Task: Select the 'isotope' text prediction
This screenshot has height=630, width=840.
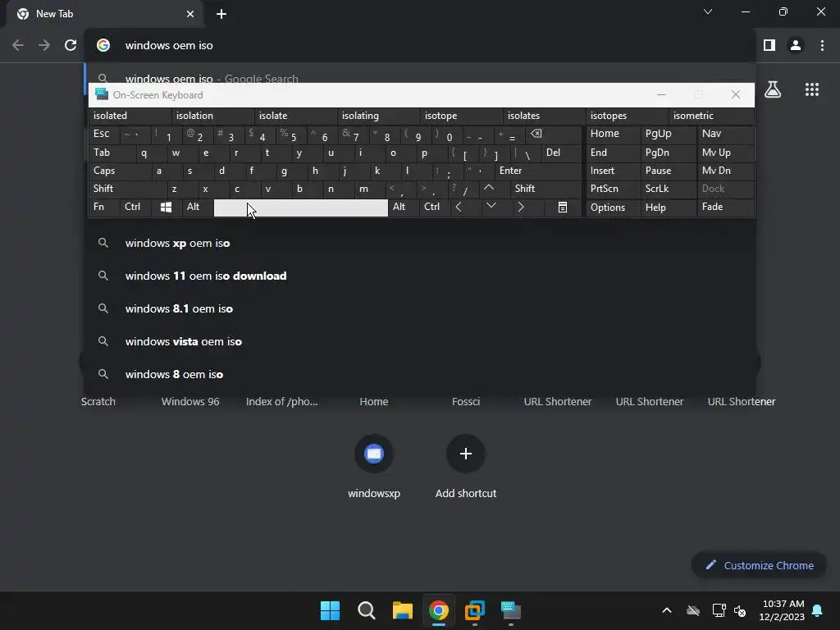Action: [x=461, y=116]
